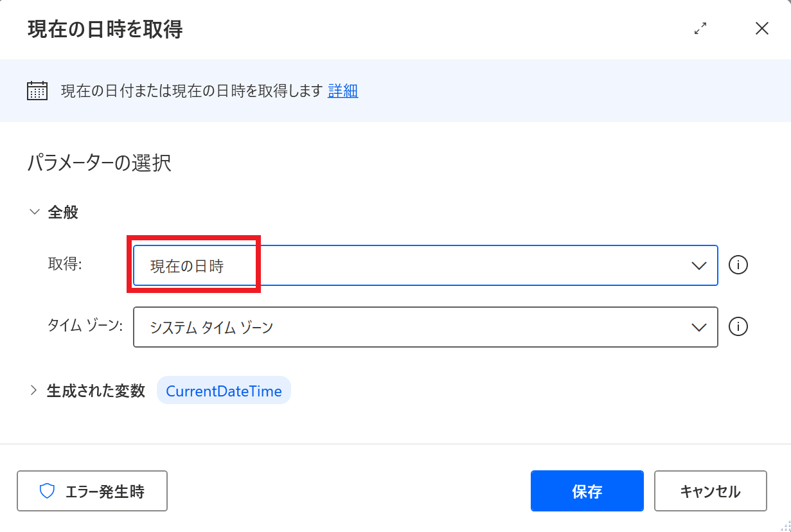Click the resize gripper at the bottom-right corner

coord(784,526)
